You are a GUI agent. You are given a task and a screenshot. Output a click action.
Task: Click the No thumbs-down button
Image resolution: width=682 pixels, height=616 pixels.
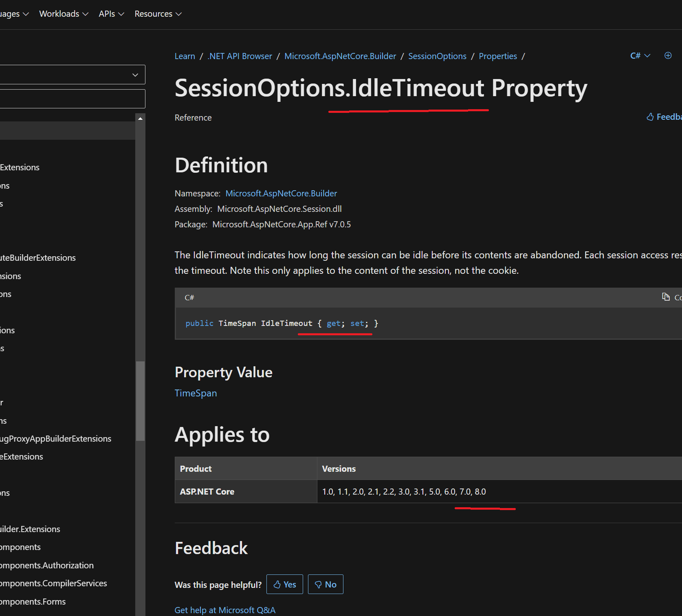[326, 584]
